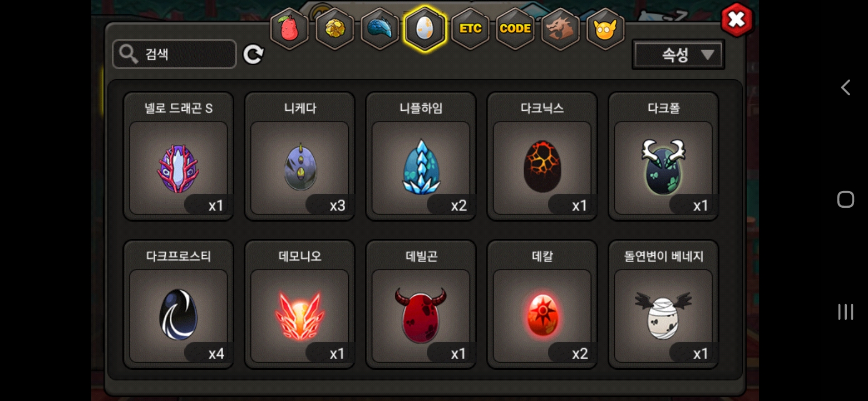Open the yellow horned face tab
Image resolution: width=868 pixels, height=401 pixels.
pyautogui.click(x=605, y=29)
